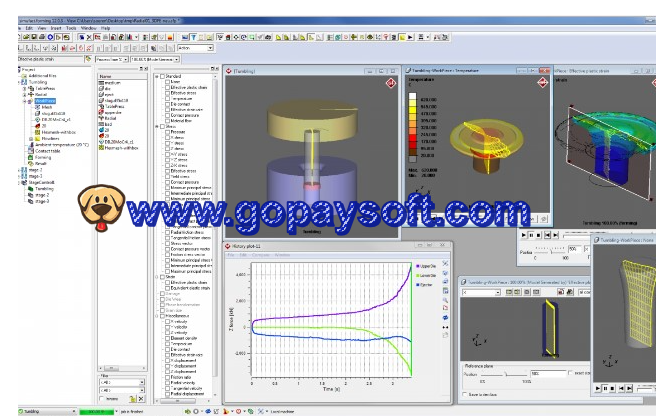Click the red camera icon in section view toolbar
Image resolution: width=656 pixels, height=416 pixels.
561,292
